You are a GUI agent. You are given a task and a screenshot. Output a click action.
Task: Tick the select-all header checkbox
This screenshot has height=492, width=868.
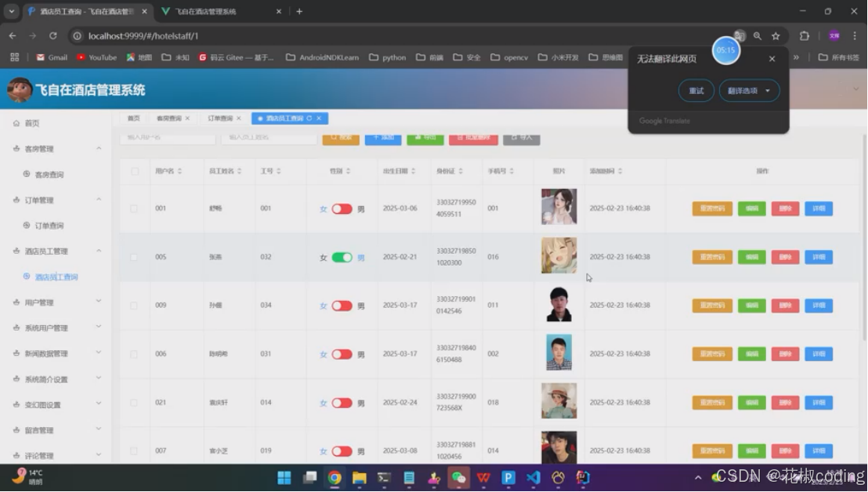coord(135,172)
